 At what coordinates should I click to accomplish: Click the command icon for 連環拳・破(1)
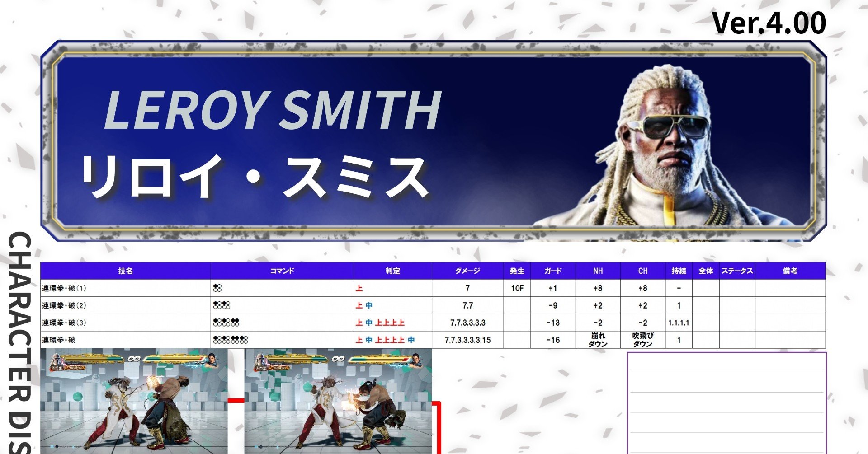(x=217, y=288)
